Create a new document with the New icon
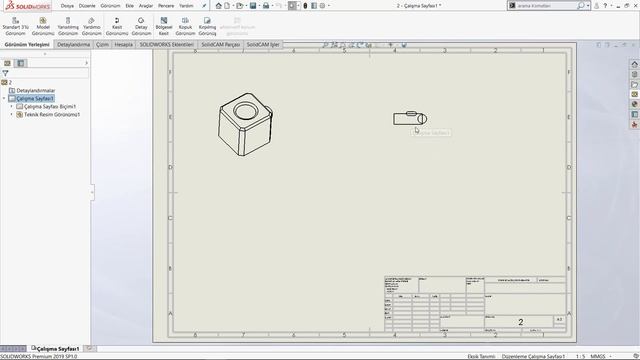Viewport: 640px width, 360px height. tap(227, 6)
